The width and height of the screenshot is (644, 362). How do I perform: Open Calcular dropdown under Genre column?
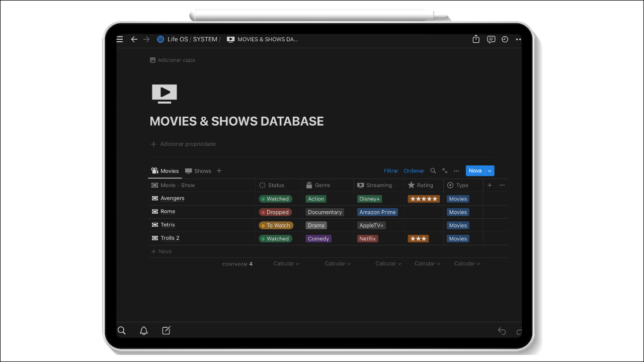click(338, 263)
